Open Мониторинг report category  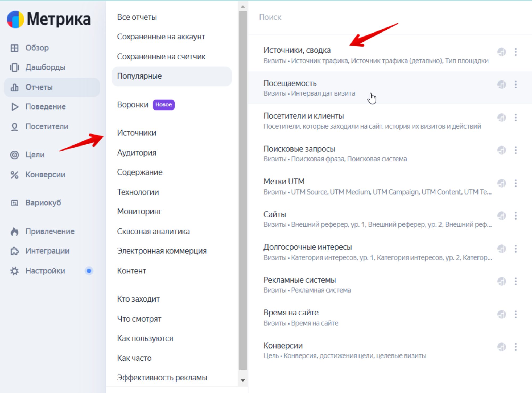(139, 212)
